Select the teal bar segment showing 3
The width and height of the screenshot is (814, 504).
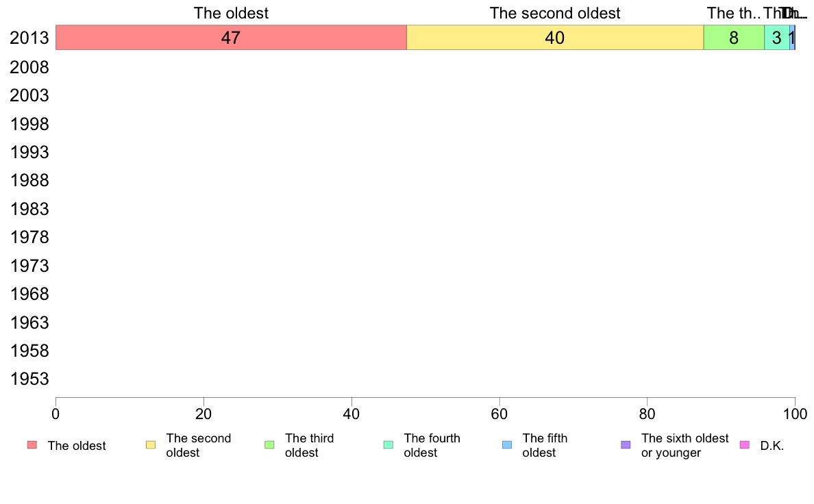(x=776, y=38)
